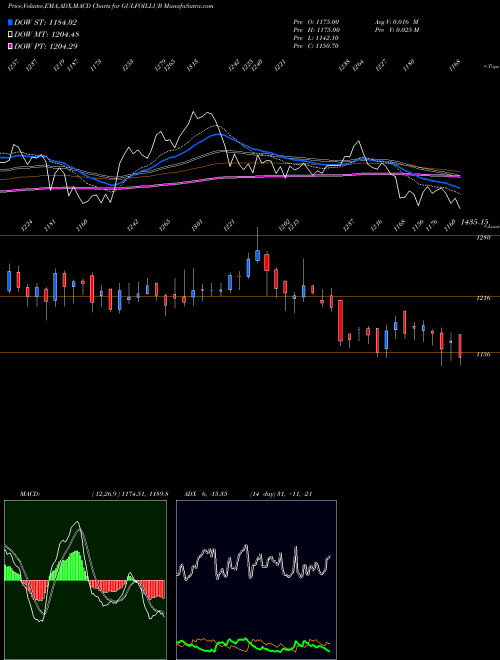Click the 'Avg V: 0.016 M' volume value
Image resolution: width=500 pixels, height=660 pixels.
[x=396, y=22]
